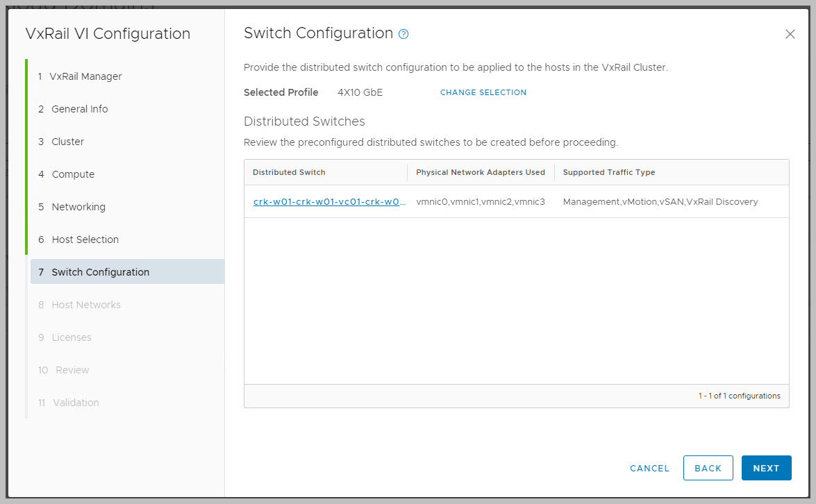
Task: Click the Licenses step in sidebar
Action: pos(71,337)
